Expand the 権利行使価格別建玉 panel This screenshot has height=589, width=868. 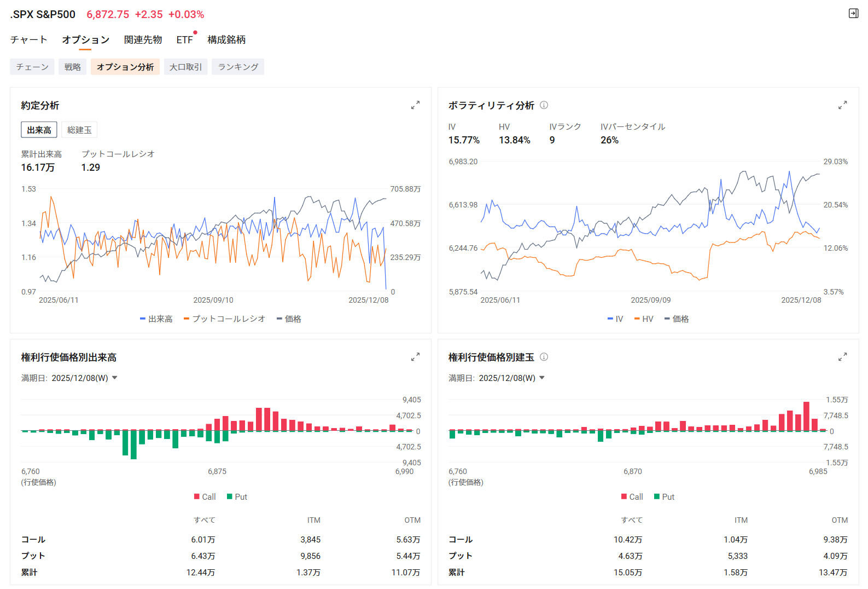pos(842,357)
